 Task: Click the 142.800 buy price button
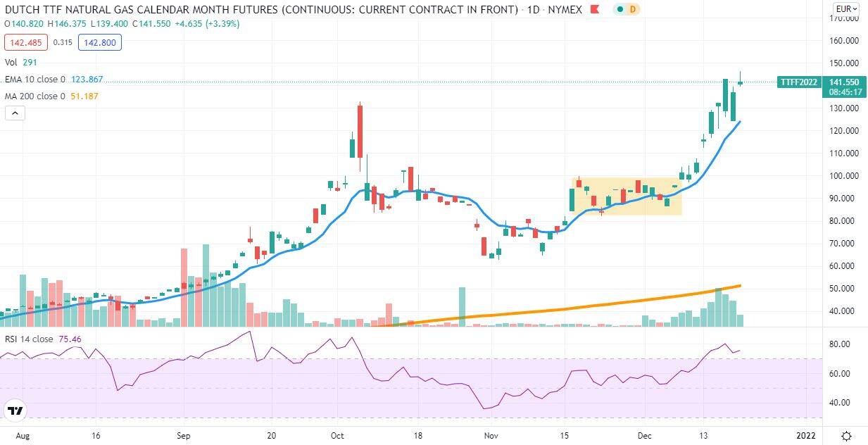click(101, 42)
